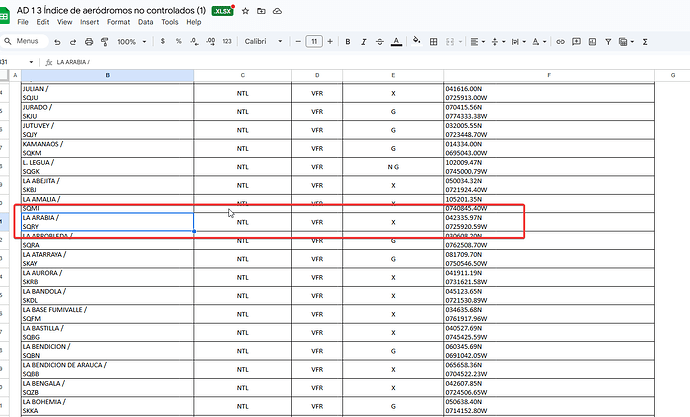The height and width of the screenshot is (417, 690).
Task: Move document to folder
Action: tap(261, 11)
